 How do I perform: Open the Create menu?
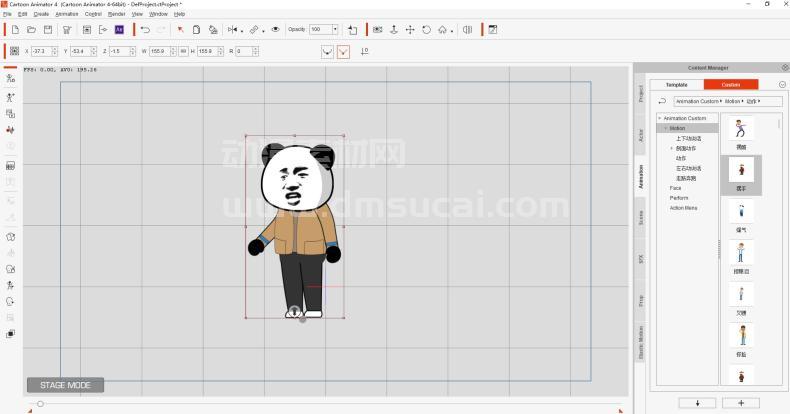click(x=41, y=14)
